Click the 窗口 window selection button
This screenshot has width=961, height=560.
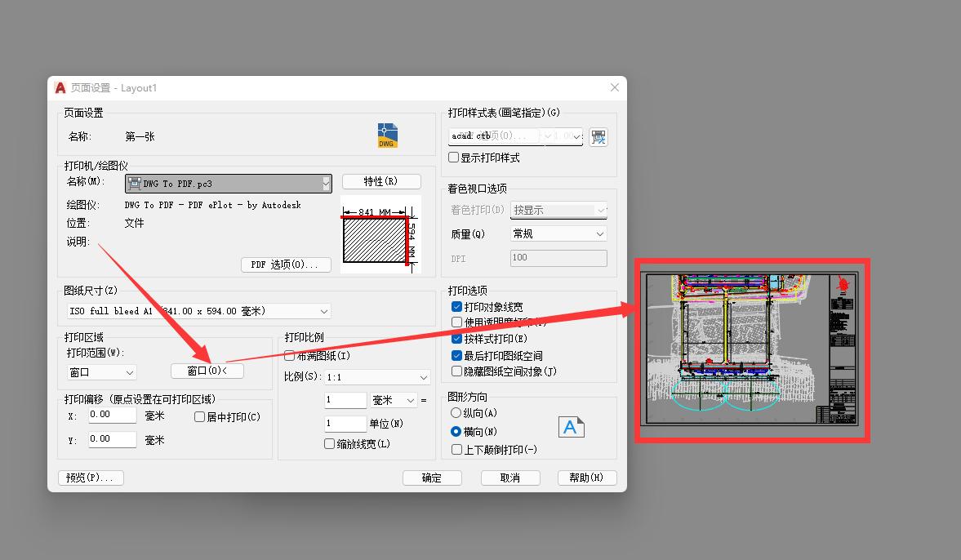207,370
